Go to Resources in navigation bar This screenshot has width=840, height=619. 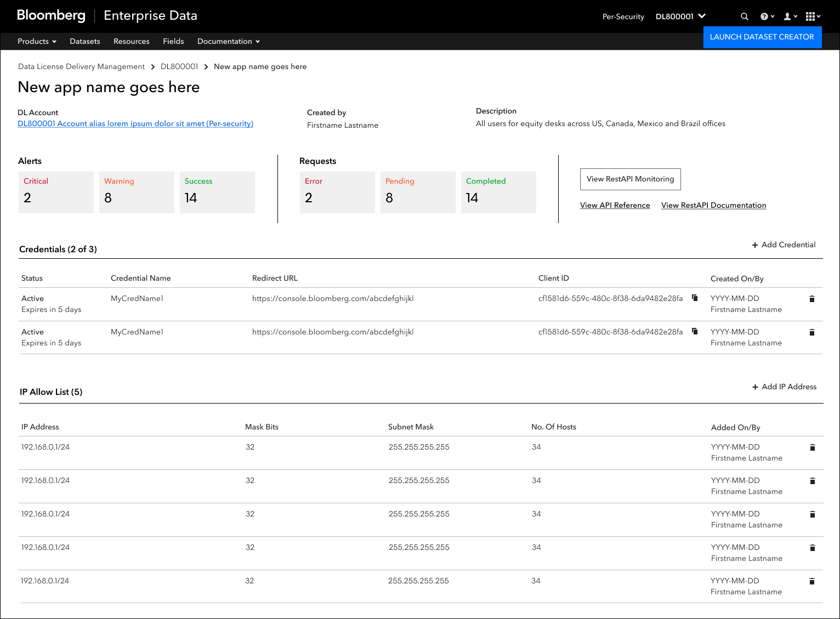point(132,41)
